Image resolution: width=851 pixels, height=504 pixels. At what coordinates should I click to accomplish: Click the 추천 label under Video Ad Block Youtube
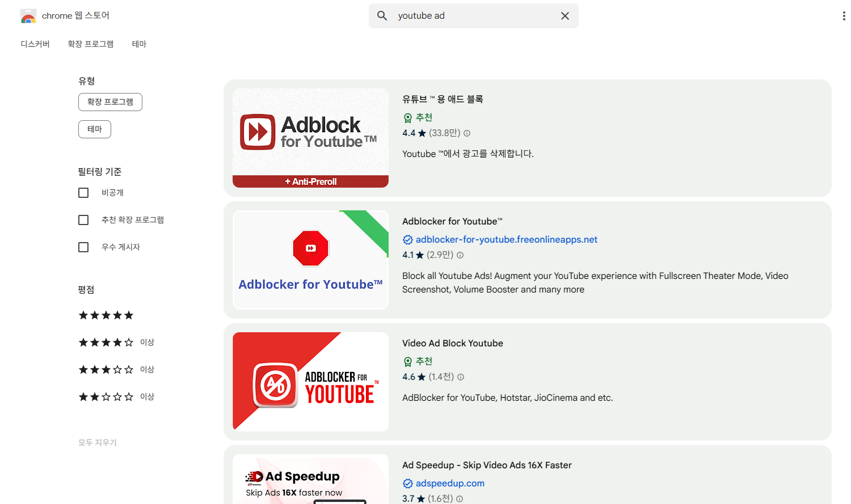(x=424, y=362)
